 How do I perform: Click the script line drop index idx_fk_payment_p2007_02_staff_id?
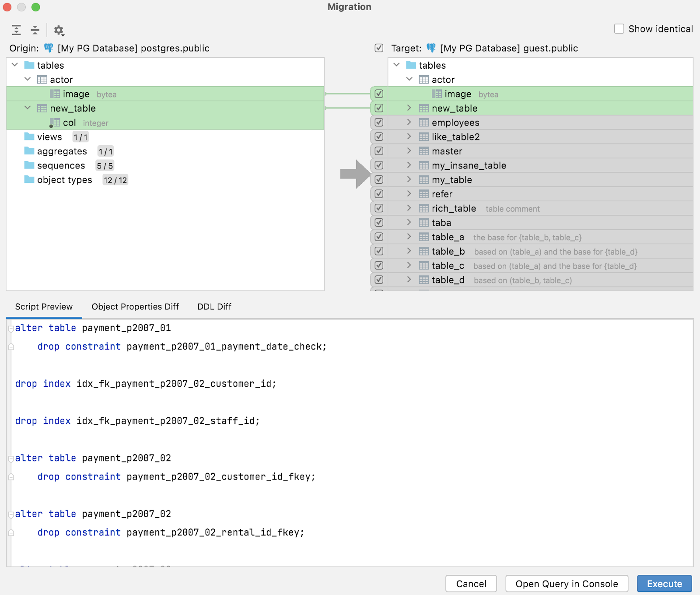(x=137, y=421)
